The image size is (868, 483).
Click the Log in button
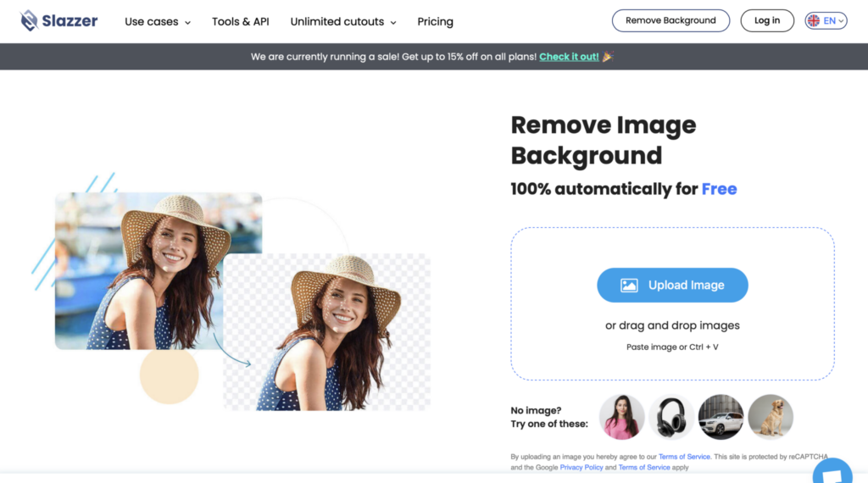point(766,20)
